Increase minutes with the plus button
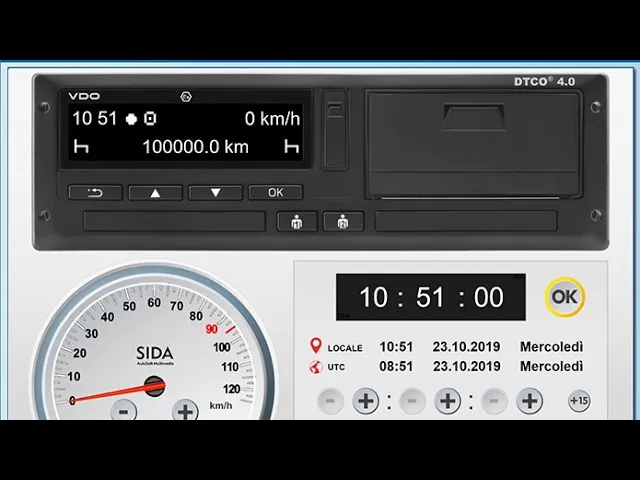 [447, 401]
